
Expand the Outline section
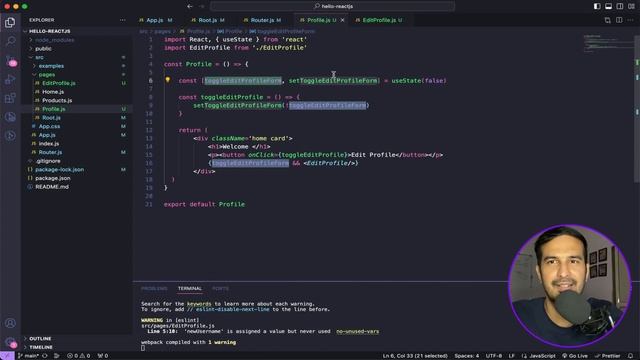pos(76,338)
